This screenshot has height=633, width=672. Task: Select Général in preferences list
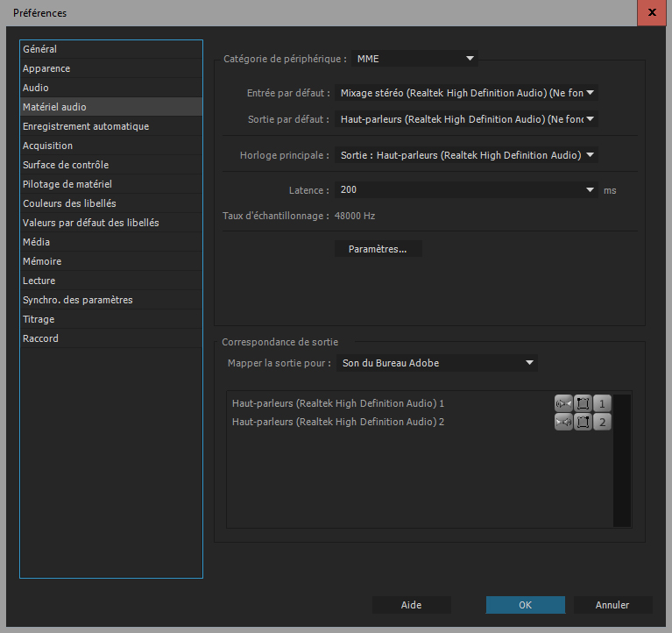click(40, 49)
